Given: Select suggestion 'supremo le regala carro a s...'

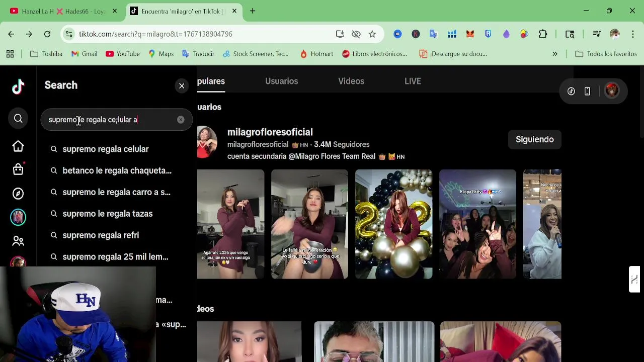Looking at the screenshot, I should click(x=117, y=192).
